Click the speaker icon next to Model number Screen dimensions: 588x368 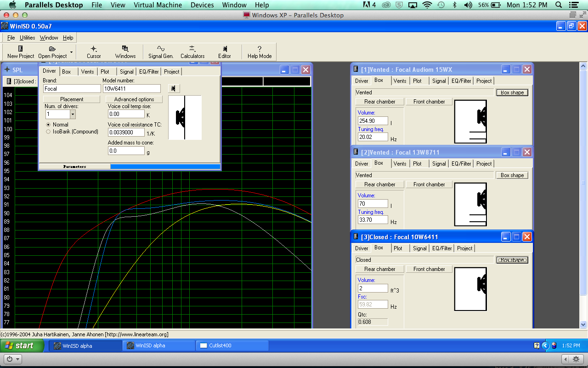point(174,88)
